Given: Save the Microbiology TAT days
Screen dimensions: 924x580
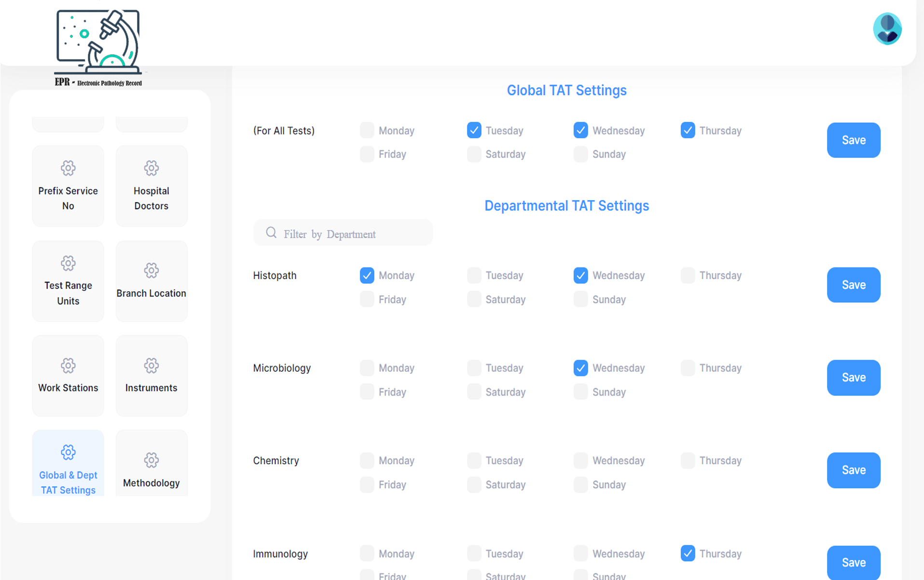Looking at the screenshot, I should click(x=854, y=378).
